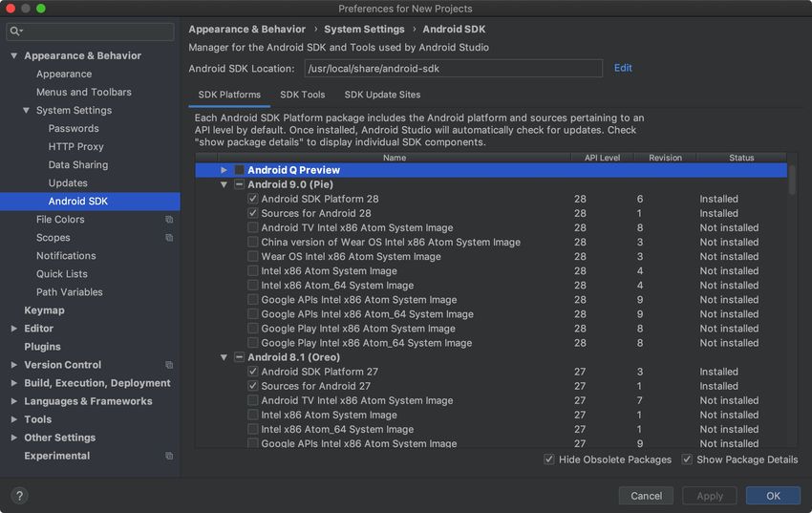Expand Languages & Frameworks section

pos(14,401)
